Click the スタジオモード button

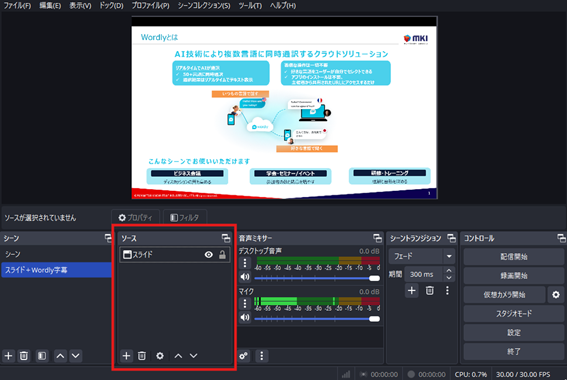tap(514, 313)
